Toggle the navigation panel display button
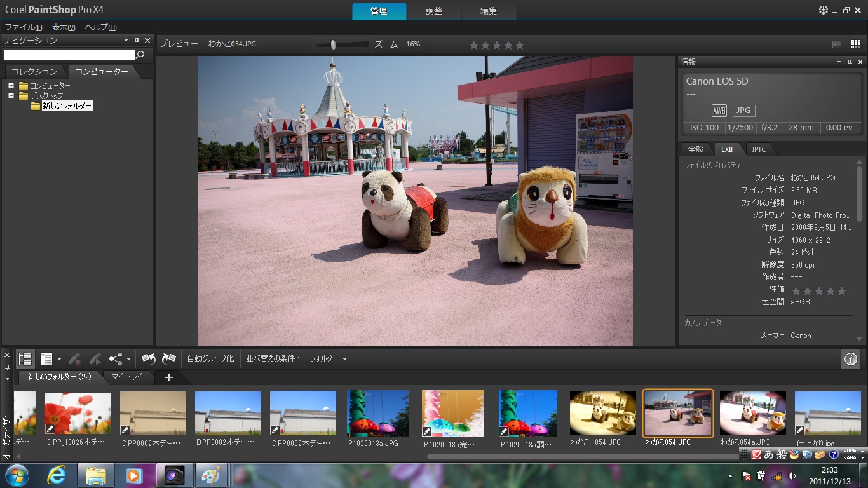 click(25, 359)
